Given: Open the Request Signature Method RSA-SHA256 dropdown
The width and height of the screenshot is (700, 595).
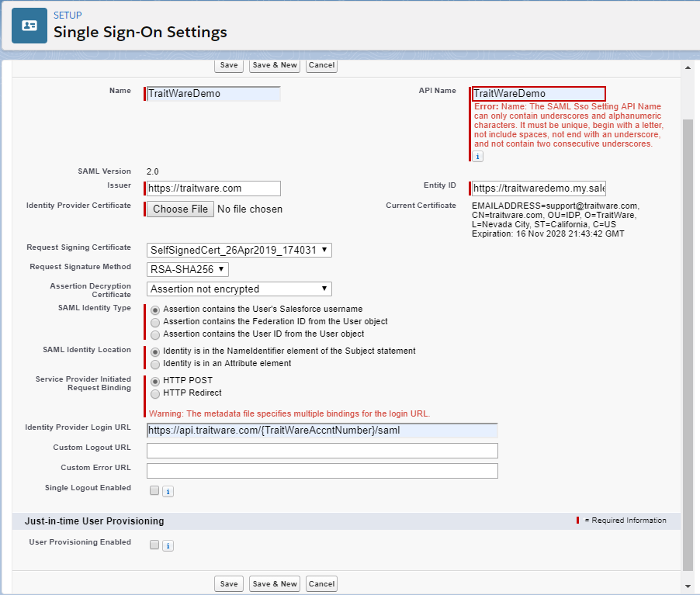Looking at the screenshot, I should [188, 269].
